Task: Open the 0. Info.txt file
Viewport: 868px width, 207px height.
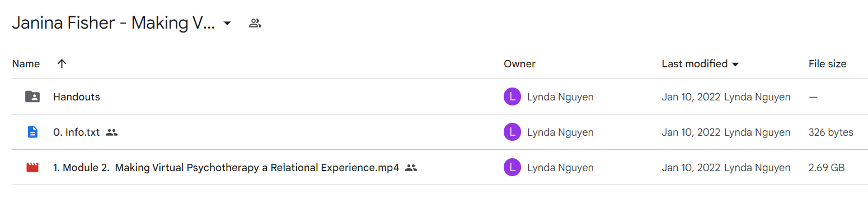Action: (x=77, y=132)
